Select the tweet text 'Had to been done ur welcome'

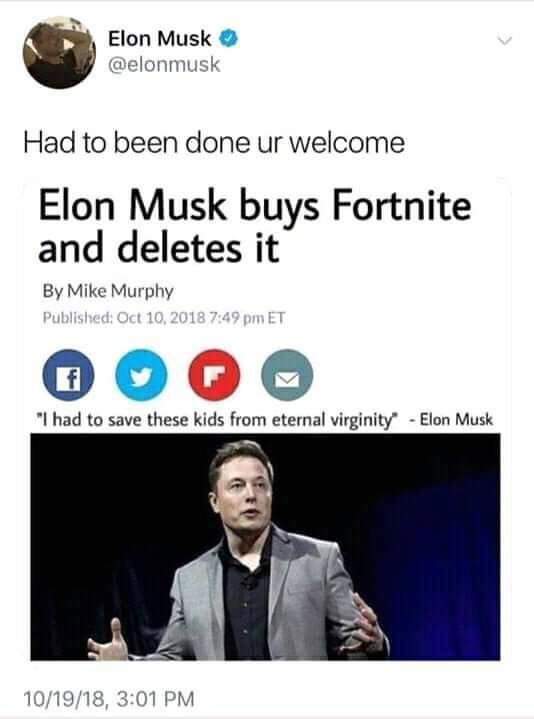214,143
